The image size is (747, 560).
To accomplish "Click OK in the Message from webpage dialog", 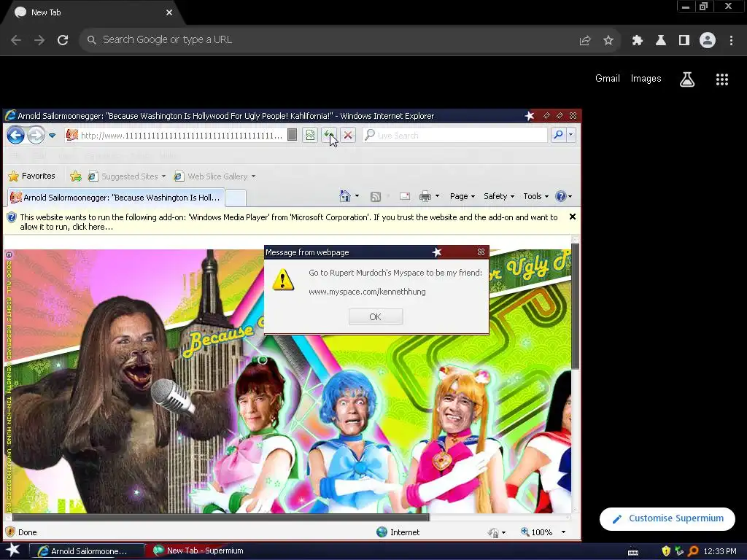I will (376, 316).
